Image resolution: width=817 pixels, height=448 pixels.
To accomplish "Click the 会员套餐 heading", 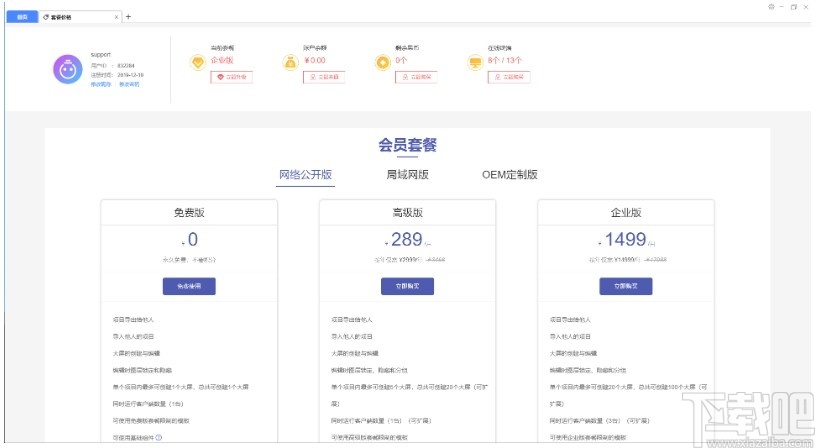I will (x=407, y=145).
